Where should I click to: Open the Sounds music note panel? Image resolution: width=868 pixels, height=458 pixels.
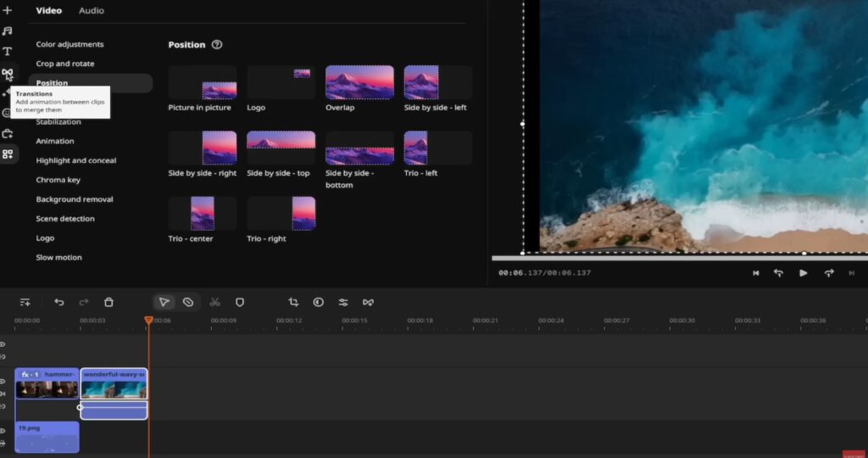[8, 31]
